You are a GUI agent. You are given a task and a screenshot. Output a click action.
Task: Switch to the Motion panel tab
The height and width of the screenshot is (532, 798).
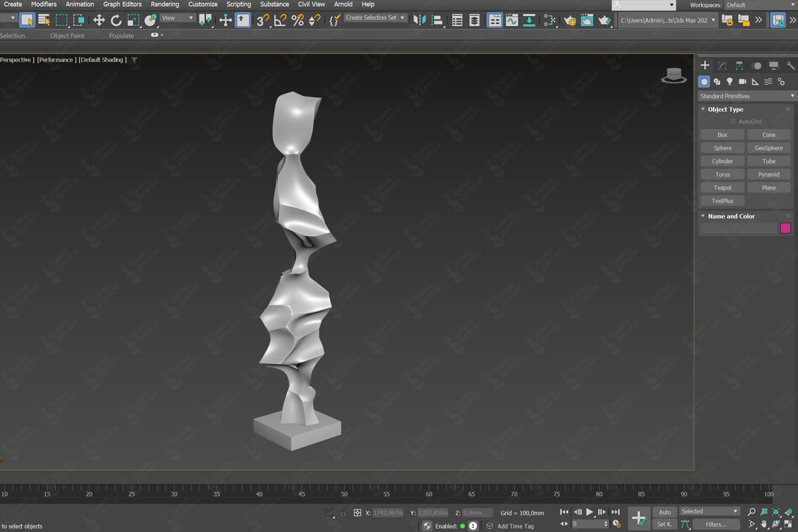click(x=756, y=65)
